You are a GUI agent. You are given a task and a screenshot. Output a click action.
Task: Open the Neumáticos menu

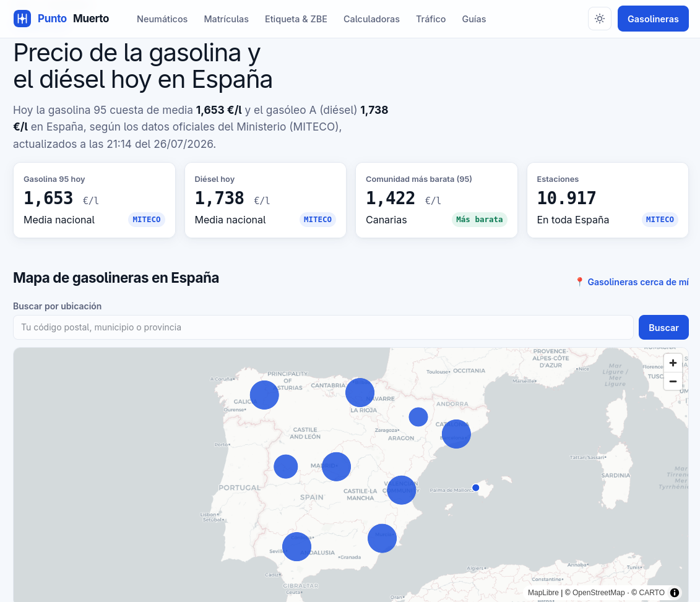coord(162,19)
